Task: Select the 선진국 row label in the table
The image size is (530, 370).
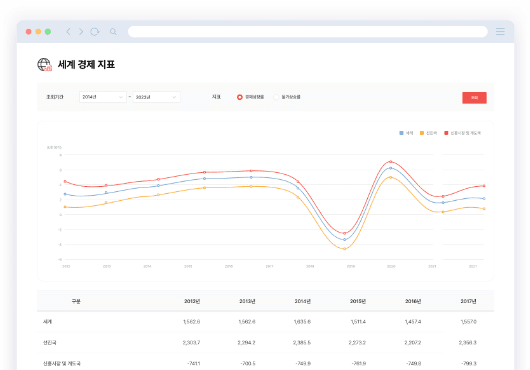Action: coord(49,343)
